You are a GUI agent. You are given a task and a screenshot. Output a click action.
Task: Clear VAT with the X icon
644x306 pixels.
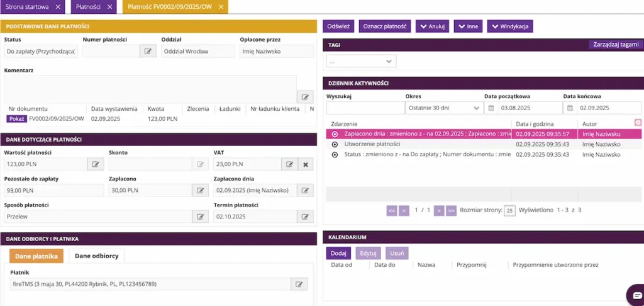306,164
